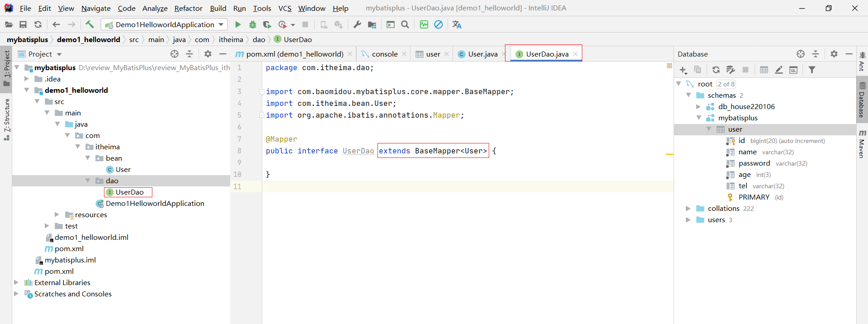Open Project panel gear options
Viewport: 868px width, 324px height.
[208, 54]
